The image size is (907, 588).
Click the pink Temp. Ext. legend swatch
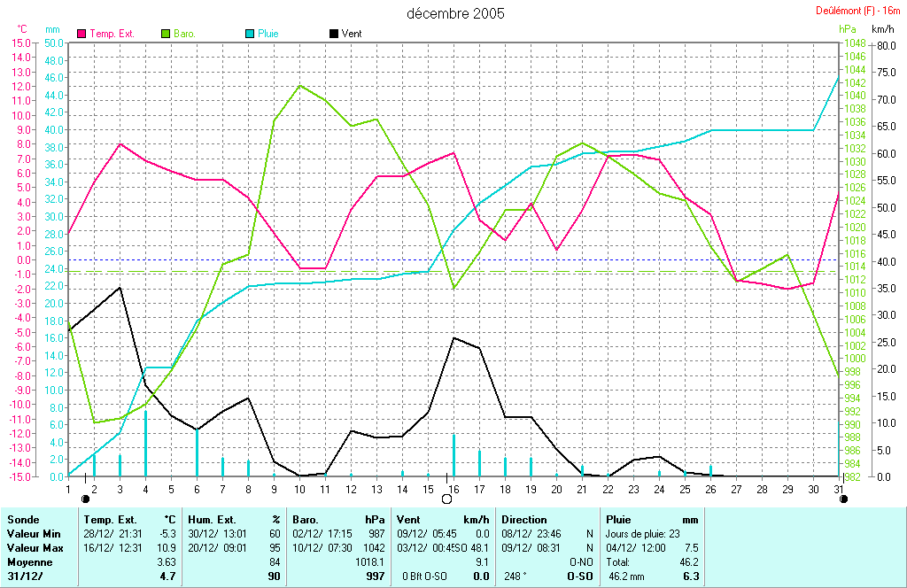[x=83, y=34]
